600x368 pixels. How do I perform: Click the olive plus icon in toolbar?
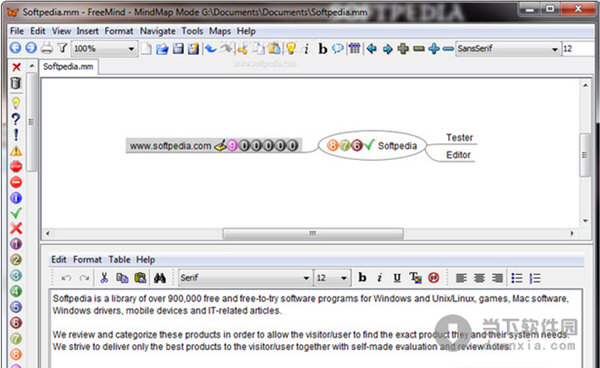pos(403,49)
